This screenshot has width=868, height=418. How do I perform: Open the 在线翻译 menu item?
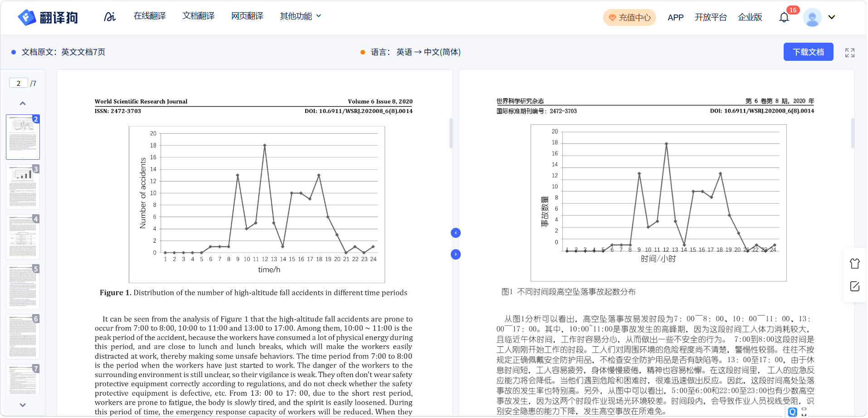[x=150, y=16]
